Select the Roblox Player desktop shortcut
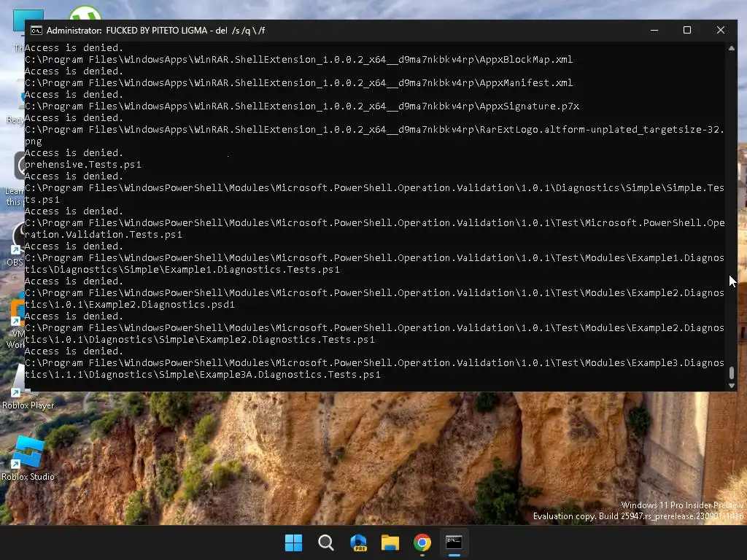Image resolution: width=747 pixels, height=560 pixels. coord(28,388)
